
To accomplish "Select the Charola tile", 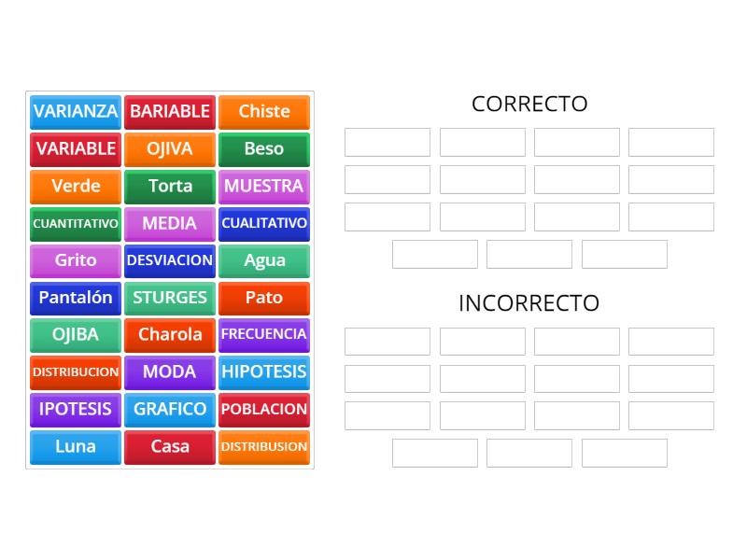I will (x=170, y=336).
